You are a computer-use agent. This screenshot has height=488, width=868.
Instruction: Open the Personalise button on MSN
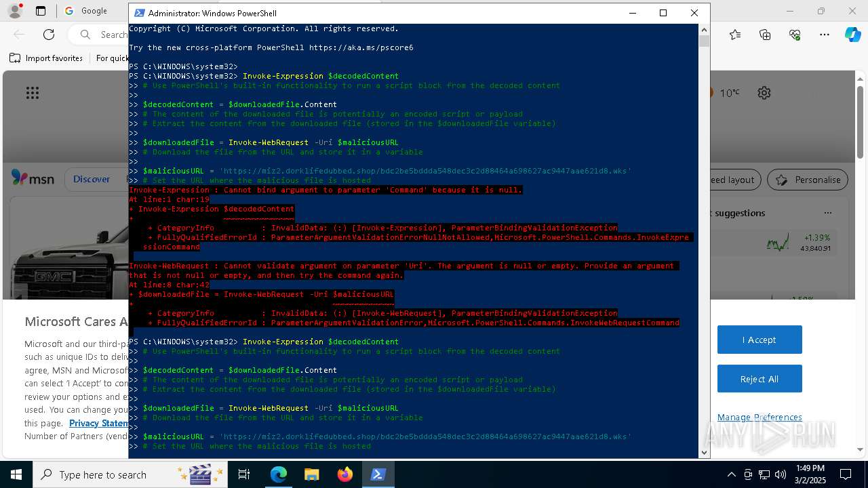tap(807, 180)
